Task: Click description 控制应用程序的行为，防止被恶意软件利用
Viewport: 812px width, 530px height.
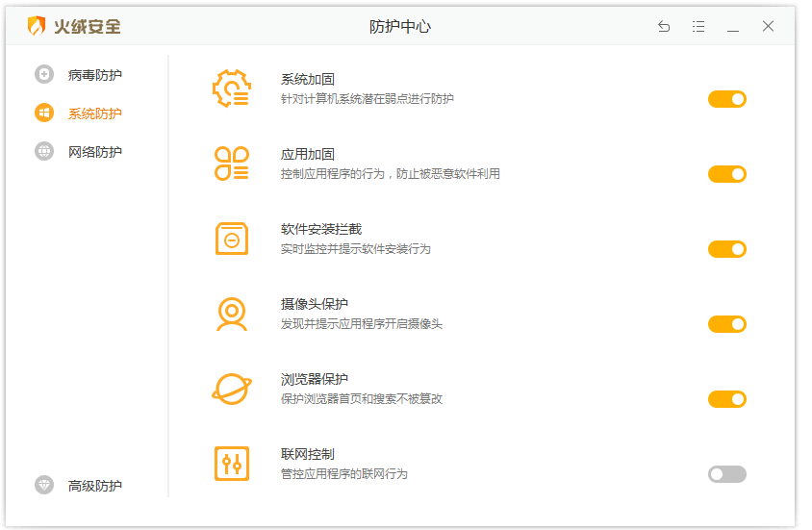Action: pos(391,174)
